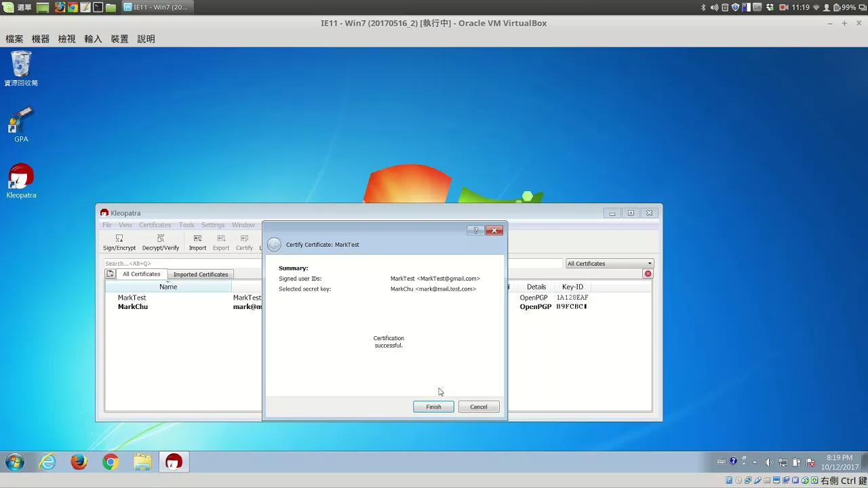Click the Key-ID value 1A128EAF
This screenshot has height=488, width=868.
coord(572,298)
